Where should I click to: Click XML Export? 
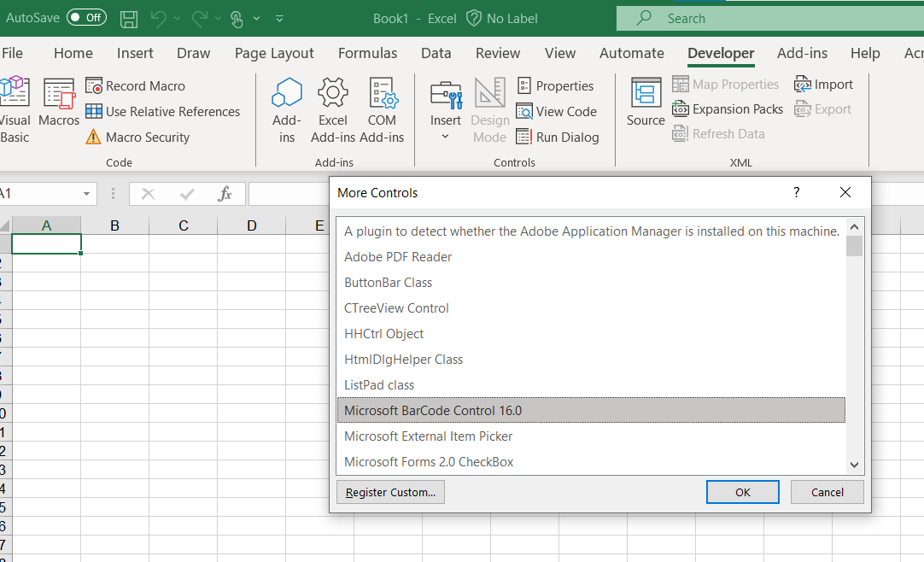[x=822, y=109]
